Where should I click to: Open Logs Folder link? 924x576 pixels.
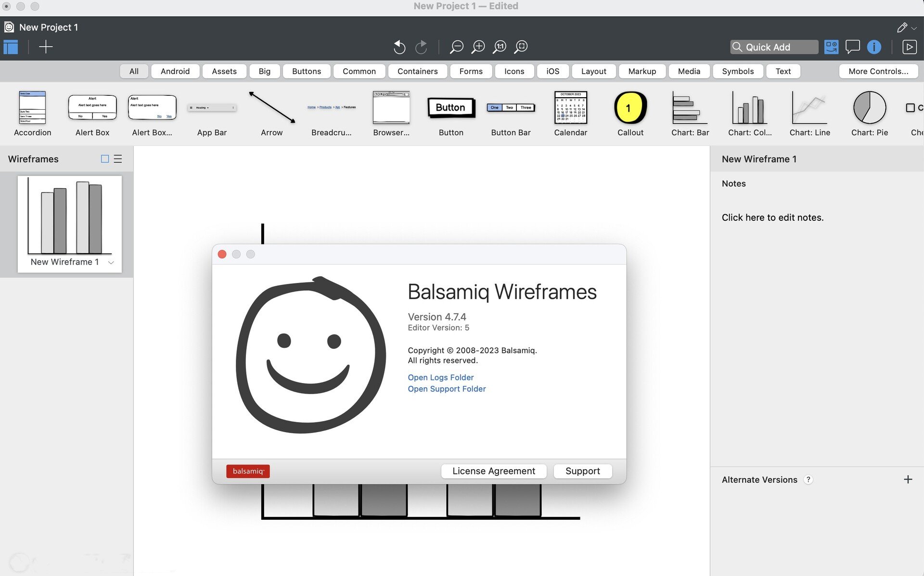tap(441, 377)
